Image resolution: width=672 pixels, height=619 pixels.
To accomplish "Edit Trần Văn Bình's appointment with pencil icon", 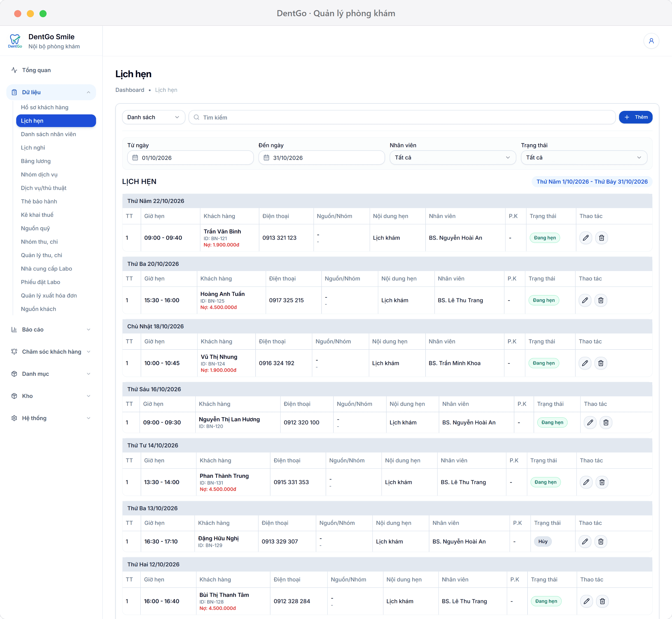I will click(x=586, y=238).
